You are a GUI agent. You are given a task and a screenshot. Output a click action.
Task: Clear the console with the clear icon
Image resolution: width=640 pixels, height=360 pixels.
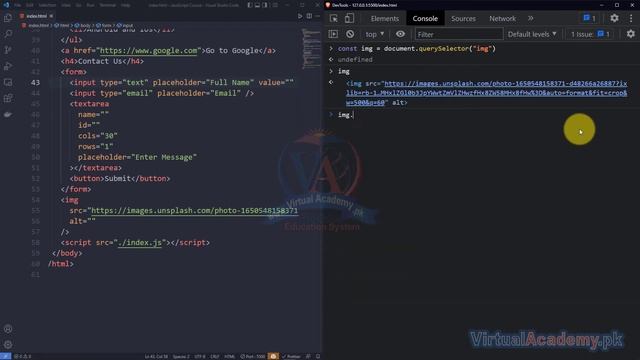(350, 34)
